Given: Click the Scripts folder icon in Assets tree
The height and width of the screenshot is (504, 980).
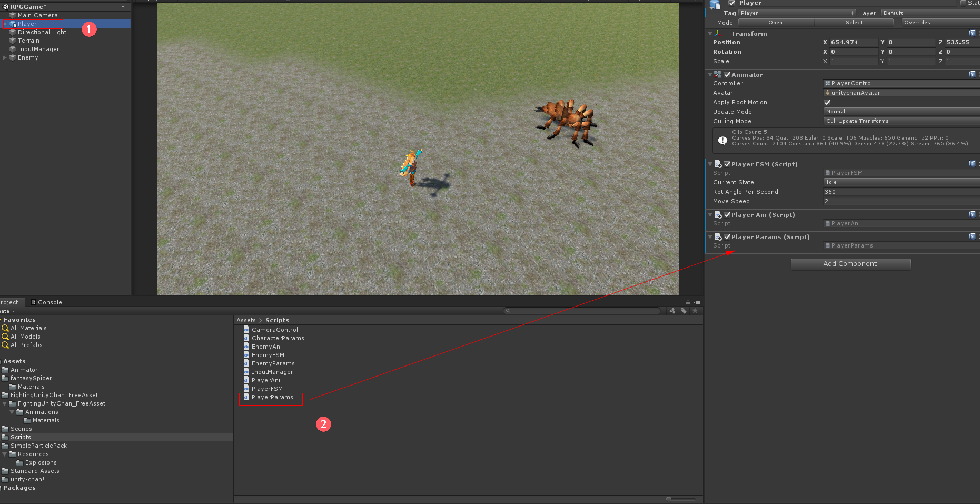Looking at the screenshot, I should coord(5,437).
